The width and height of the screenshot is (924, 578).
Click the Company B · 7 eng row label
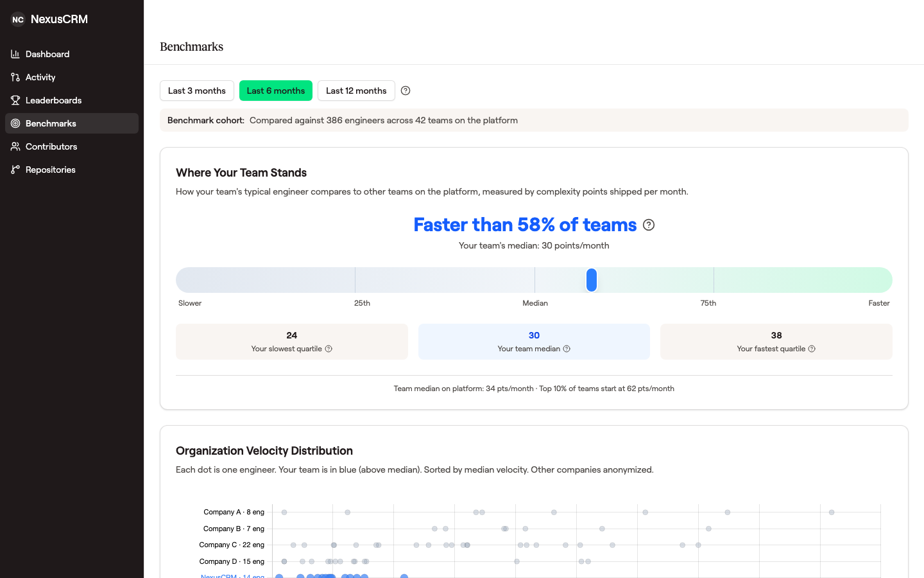[234, 529]
